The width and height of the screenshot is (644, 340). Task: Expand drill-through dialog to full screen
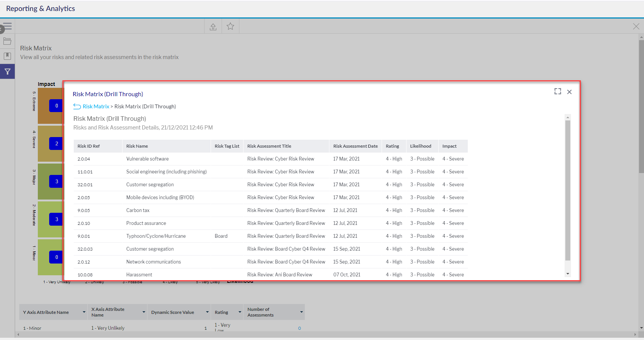pyautogui.click(x=557, y=92)
